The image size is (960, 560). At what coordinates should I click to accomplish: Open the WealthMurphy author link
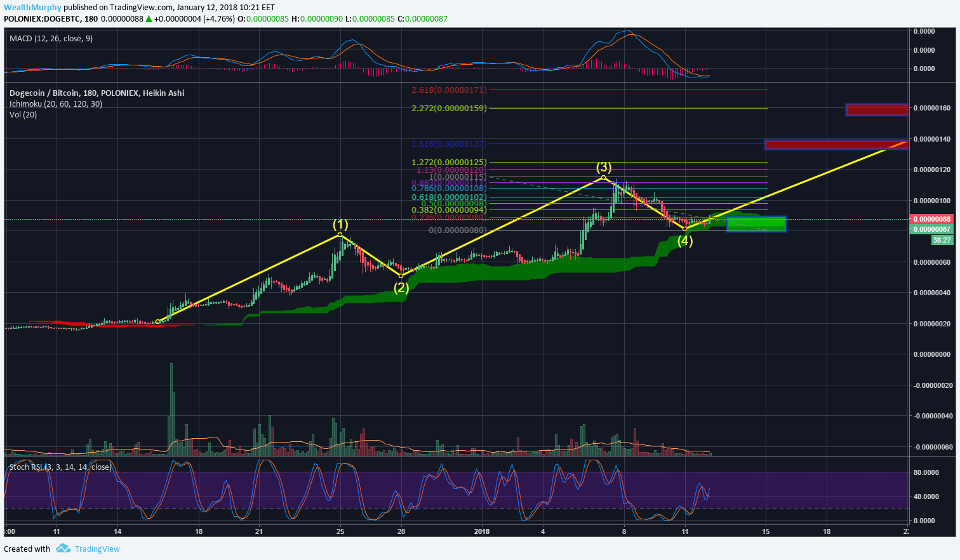click(32, 8)
